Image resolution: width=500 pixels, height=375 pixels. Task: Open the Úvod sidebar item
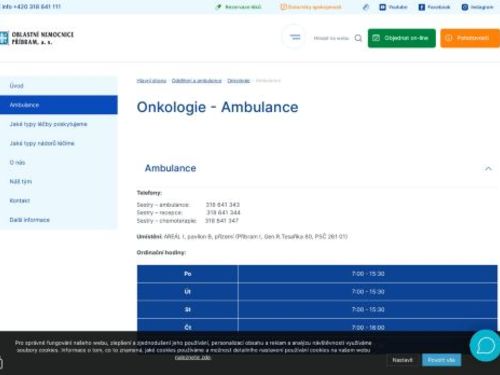coord(59,86)
